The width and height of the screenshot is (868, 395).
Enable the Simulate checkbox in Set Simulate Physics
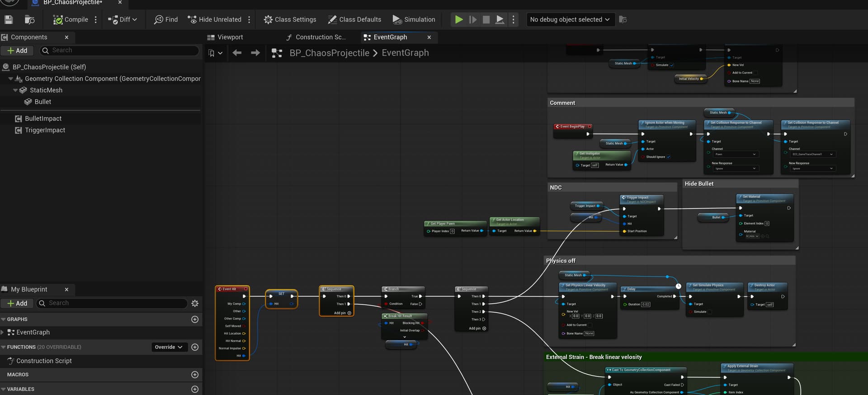coord(710,312)
